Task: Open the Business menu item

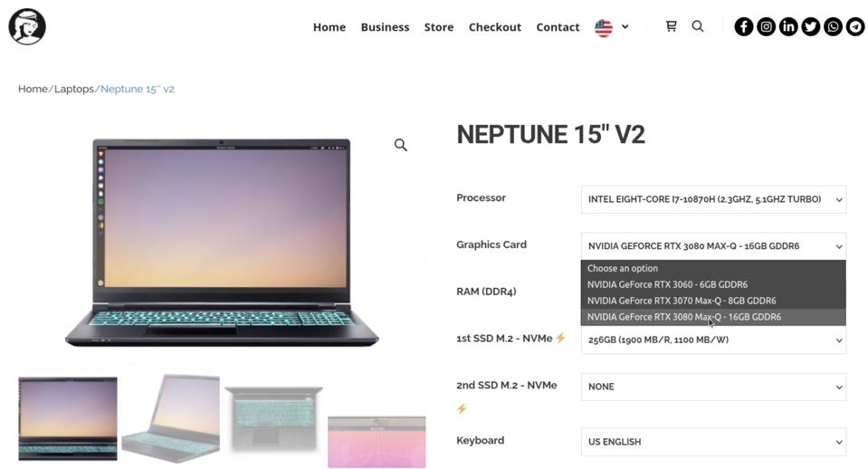Action: tap(386, 27)
